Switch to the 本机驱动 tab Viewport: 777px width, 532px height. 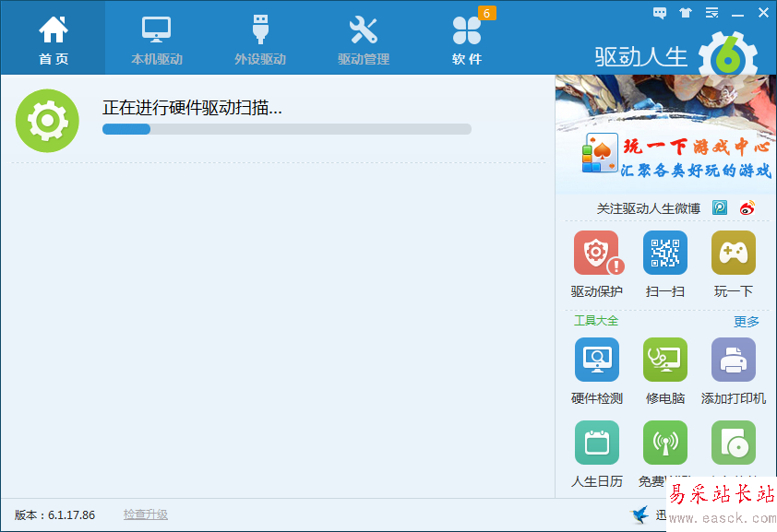pyautogui.click(x=157, y=40)
